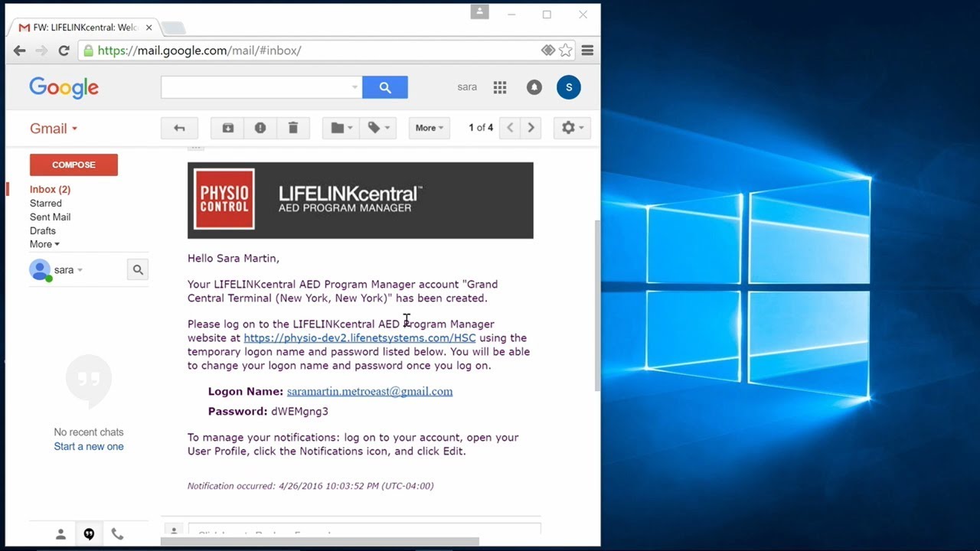Report spam with exclamation icon
The width and height of the screenshot is (980, 551).
[260, 128]
